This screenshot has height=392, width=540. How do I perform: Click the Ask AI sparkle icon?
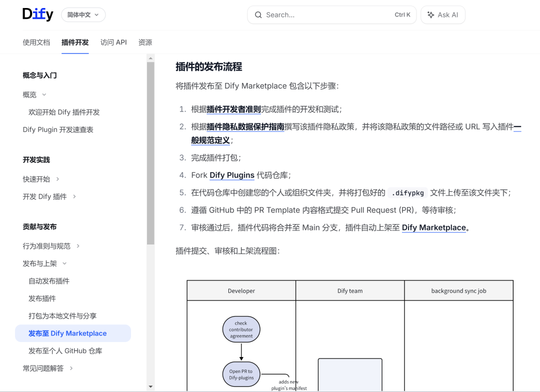430,15
